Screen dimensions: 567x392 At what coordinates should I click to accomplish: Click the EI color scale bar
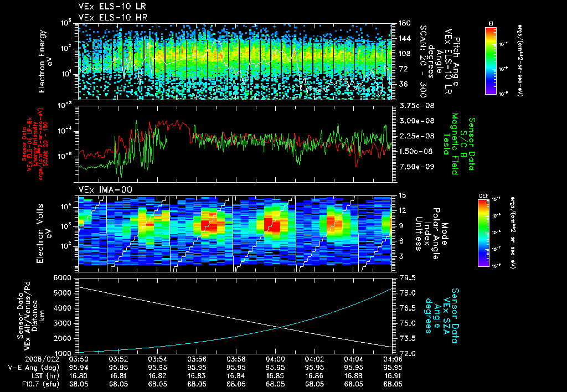(491, 61)
